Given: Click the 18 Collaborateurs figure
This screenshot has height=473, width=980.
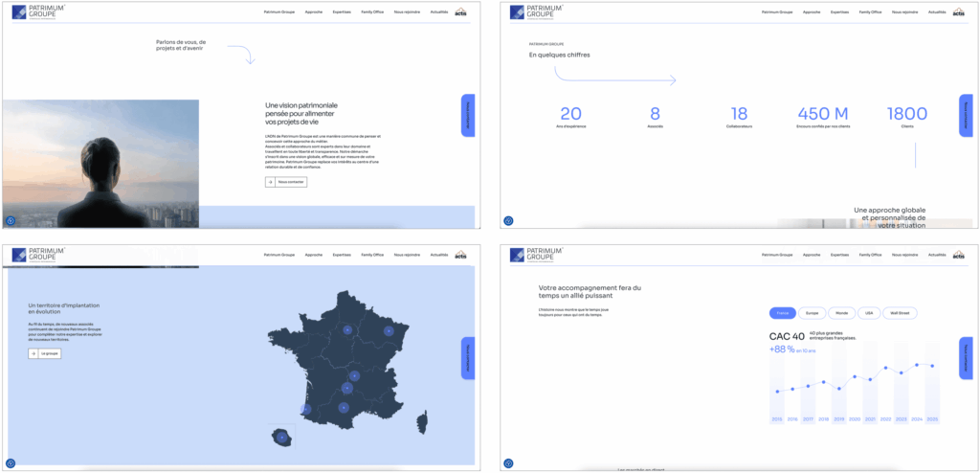Looking at the screenshot, I should coord(739,114).
